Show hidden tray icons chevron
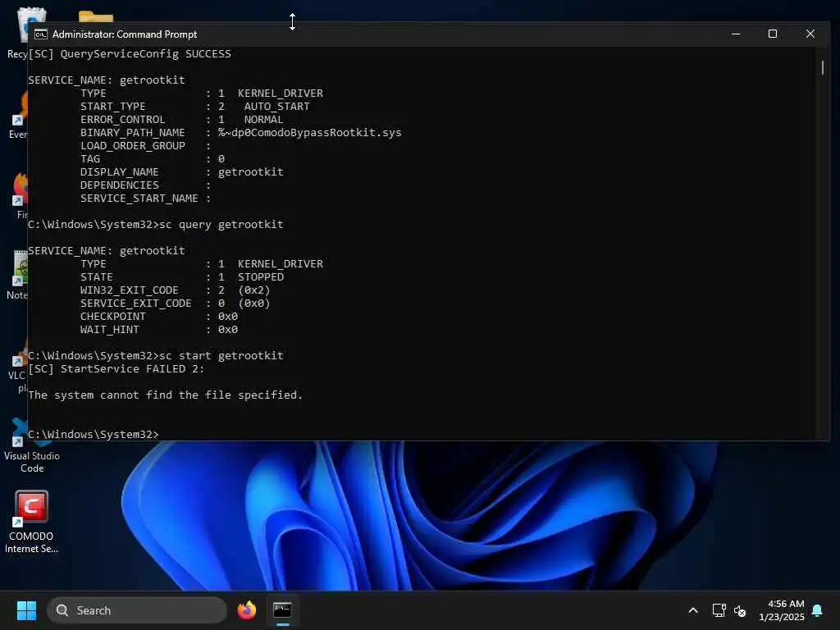Image resolution: width=840 pixels, height=630 pixels. click(x=692, y=610)
